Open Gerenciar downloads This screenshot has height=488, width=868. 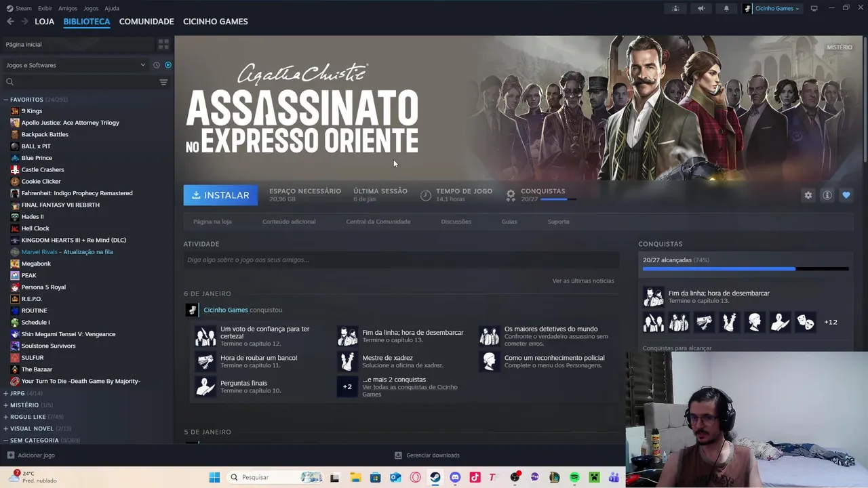[427, 455]
